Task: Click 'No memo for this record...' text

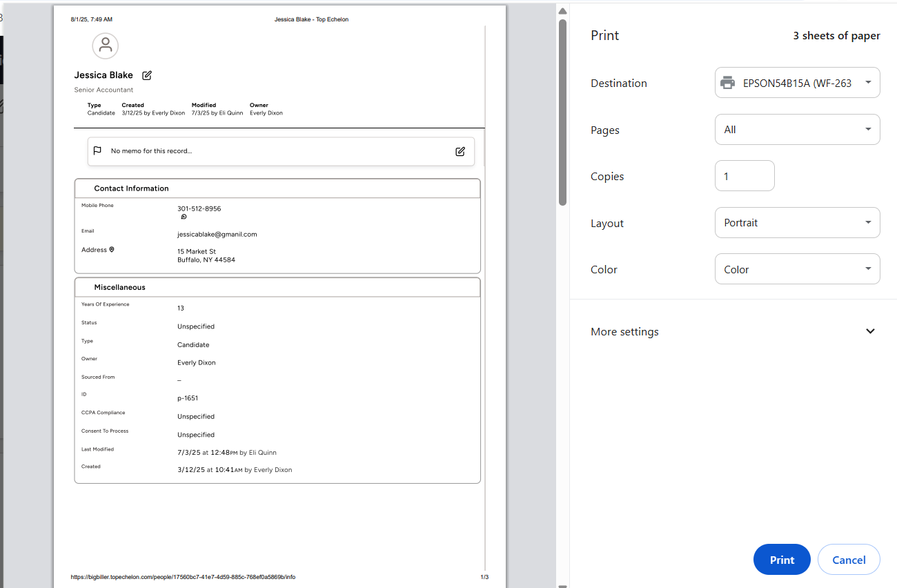Action: [151, 151]
